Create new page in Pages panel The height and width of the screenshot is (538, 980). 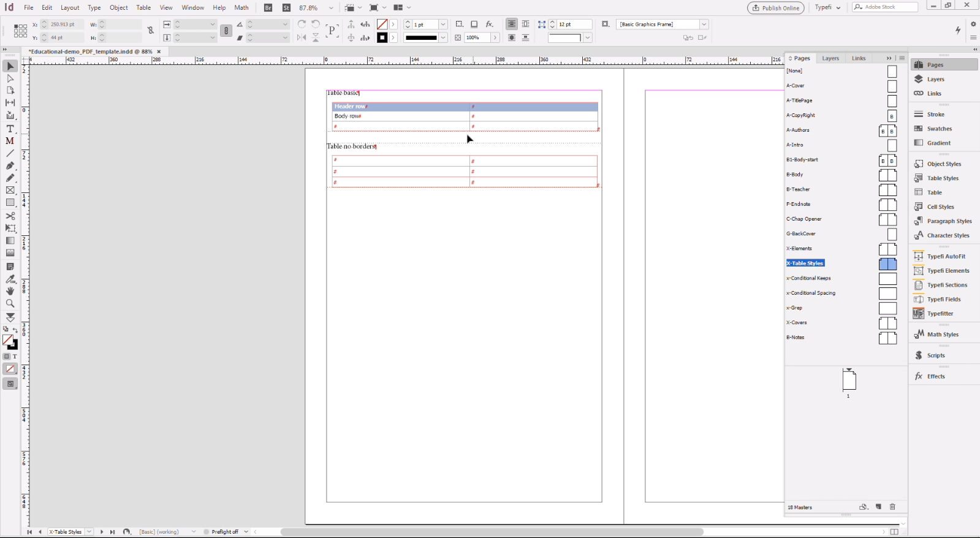click(x=878, y=507)
